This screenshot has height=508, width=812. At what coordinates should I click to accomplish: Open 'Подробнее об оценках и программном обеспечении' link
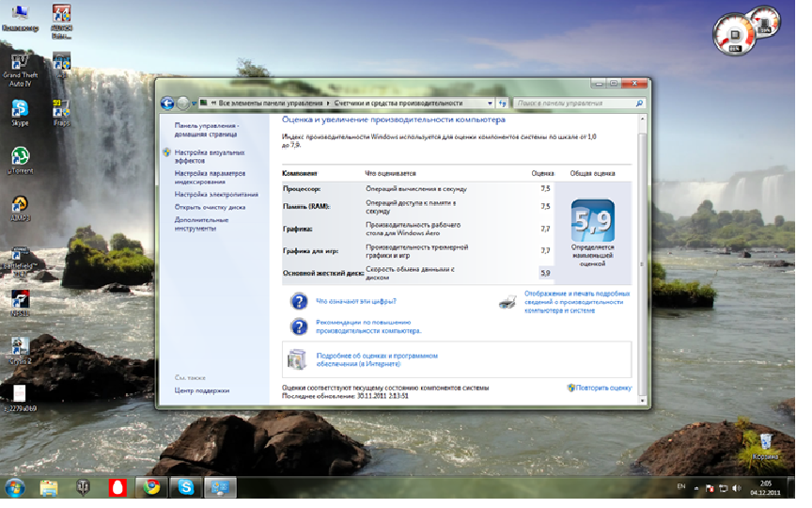pos(377,359)
